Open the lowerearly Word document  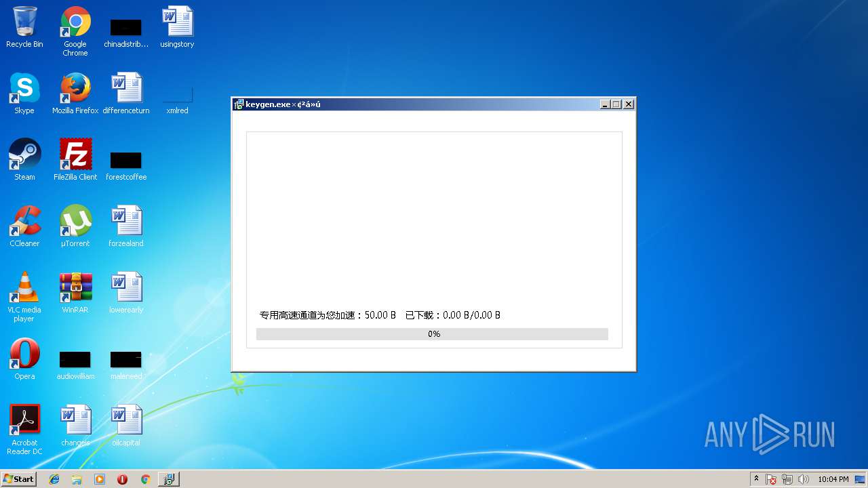coord(126,293)
